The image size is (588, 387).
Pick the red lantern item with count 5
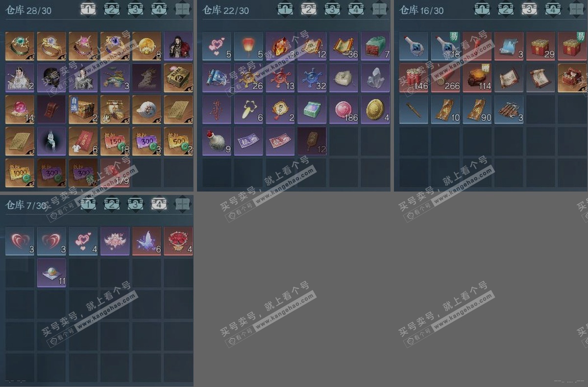[248, 46]
